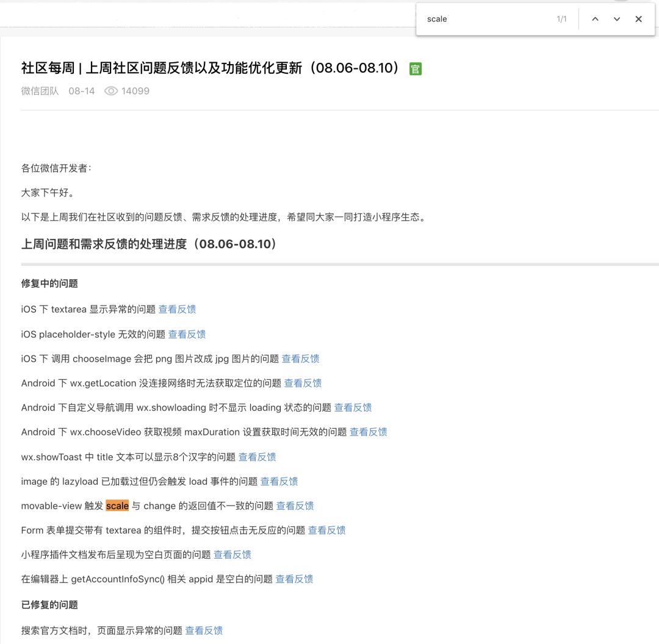Open 查看反馈 for movable-view scale issue
This screenshot has height=644, width=659.
(x=295, y=506)
